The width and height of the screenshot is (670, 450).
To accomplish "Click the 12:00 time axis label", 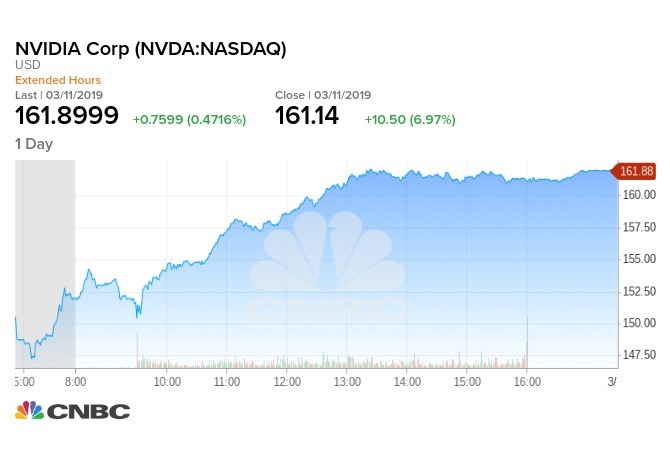I will click(x=287, y=381).
